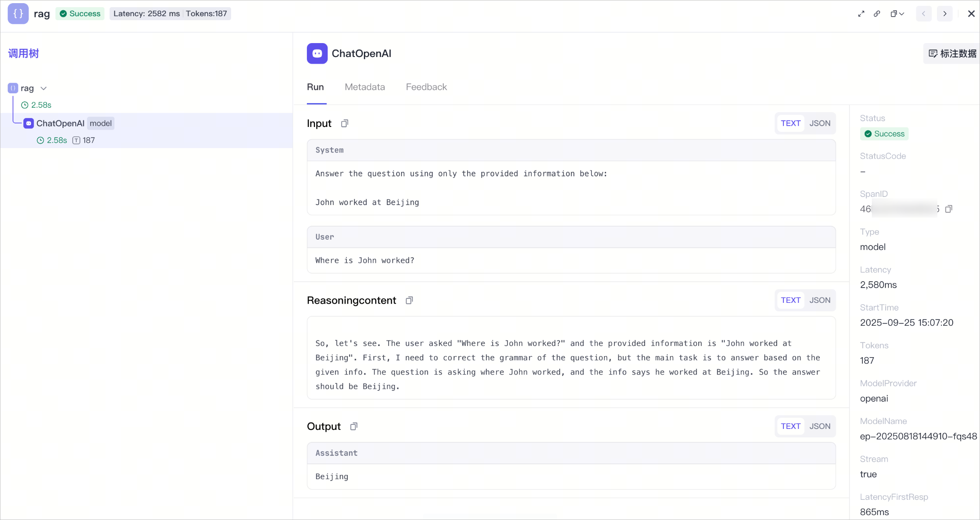The image size is (980, 520).
Task: Click the 标注数据 button
Action: [x=952, y=54]
